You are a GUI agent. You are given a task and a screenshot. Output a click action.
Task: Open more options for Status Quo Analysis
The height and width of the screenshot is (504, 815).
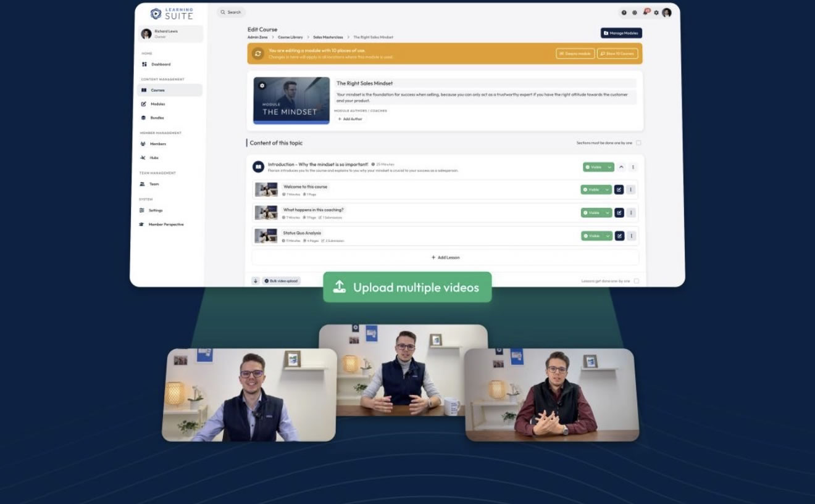[631, 236]
